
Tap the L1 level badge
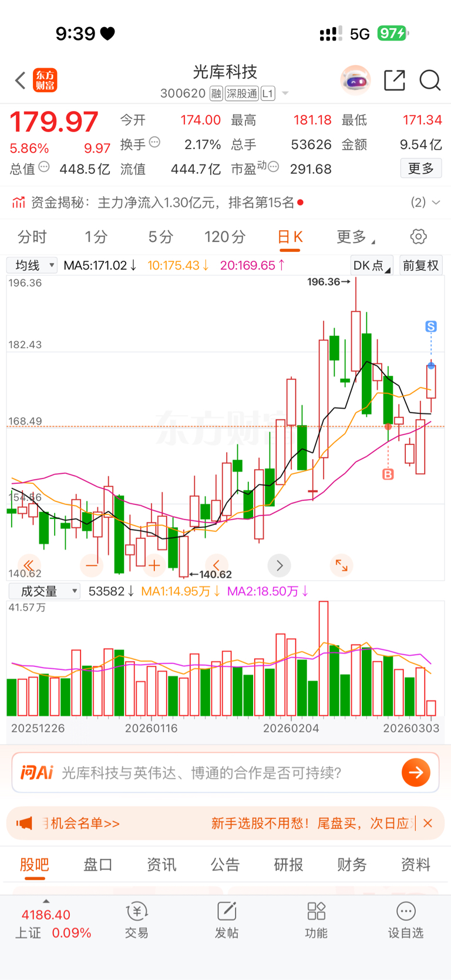pyautogui.click(x=268, y=93)
